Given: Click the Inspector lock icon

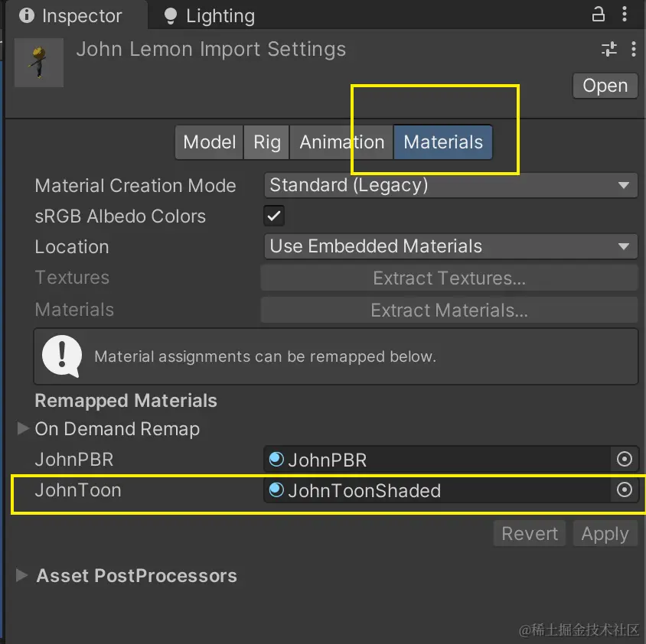Looking at the screenshot, I should [x=599, y=15].
